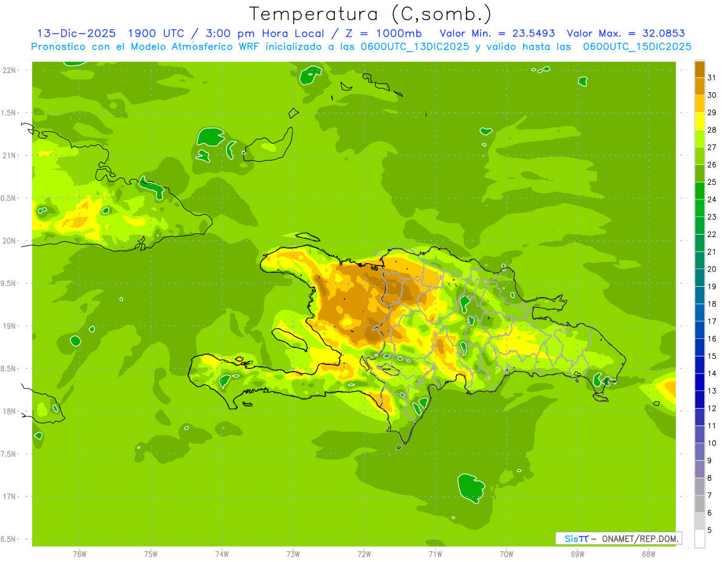This screenshot has width=728, height=562.
Task: Click the '17N' latitude axis label
Action: [8, 497]
